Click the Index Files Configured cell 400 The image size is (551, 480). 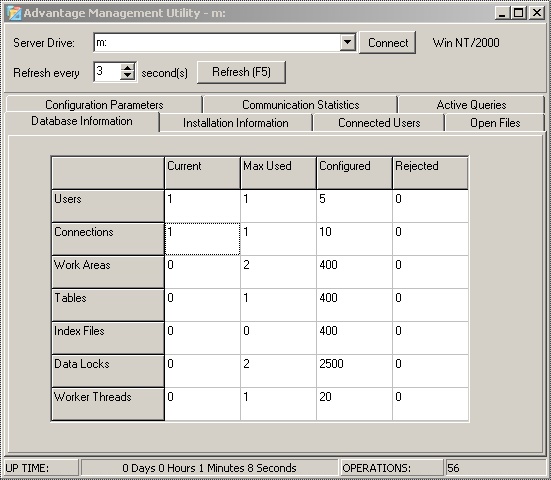tap(354, 338)
